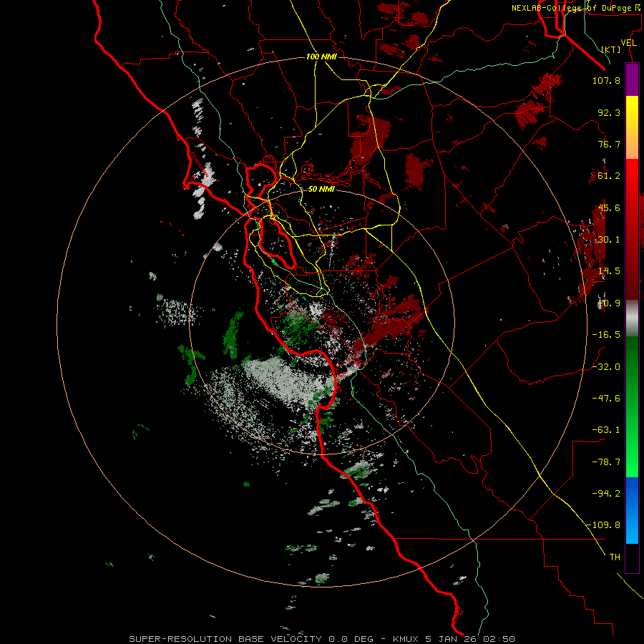The image size is (644, 644).
Task: Click the VEL legend title
Action: [x=629, y=43]
